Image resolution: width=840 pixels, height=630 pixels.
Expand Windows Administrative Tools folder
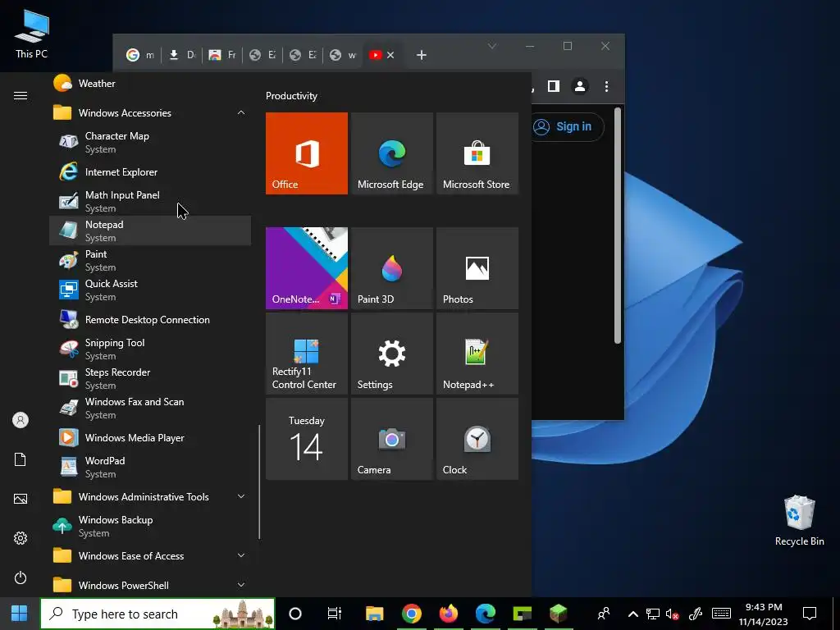point(150,496)
